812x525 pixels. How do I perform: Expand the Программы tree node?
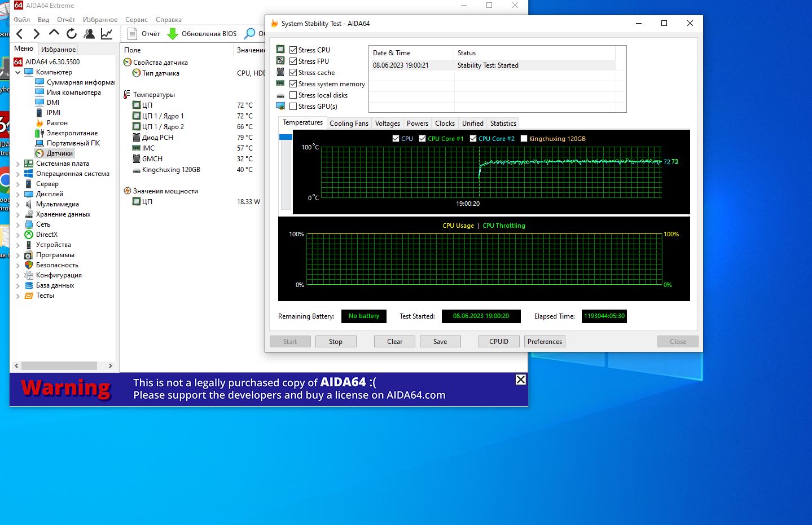pos(17,255)
